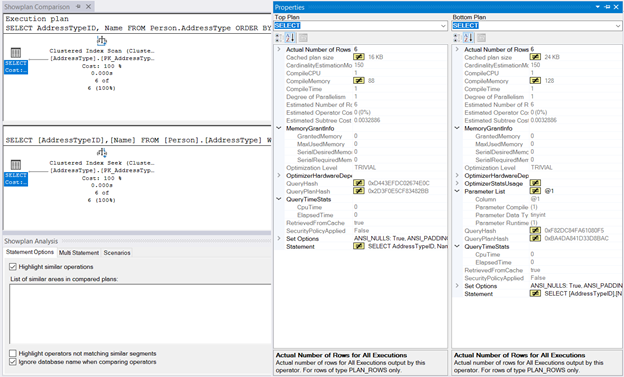
Task: Open Properties panel window position dropdown arrow
Action: pyautogui.click(x=598, y=7)
